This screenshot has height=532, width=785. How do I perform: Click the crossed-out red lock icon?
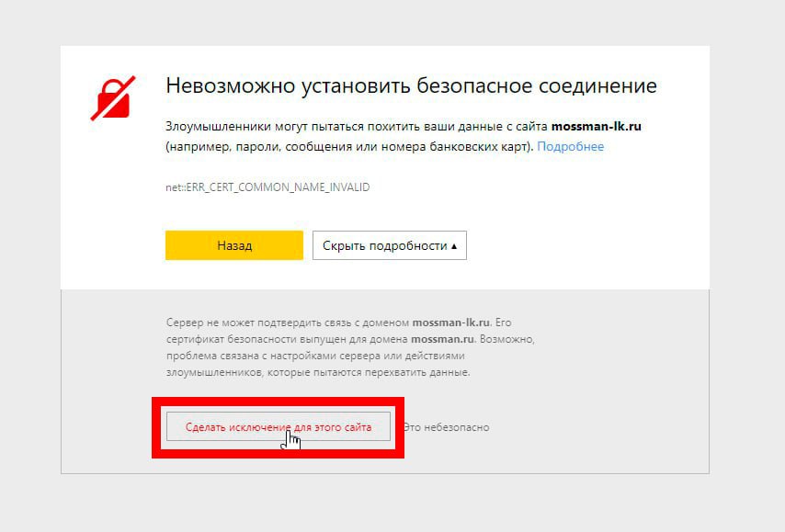(x=113, y=98)
